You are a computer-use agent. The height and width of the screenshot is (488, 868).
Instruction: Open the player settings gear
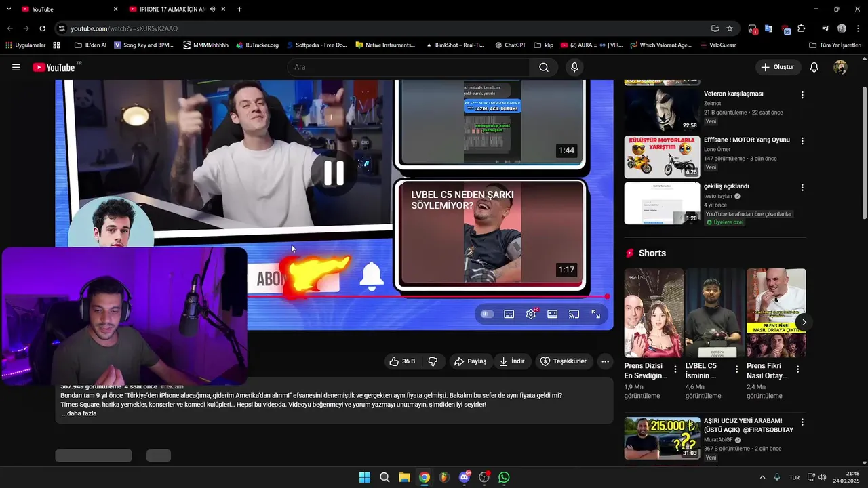click(x=531, y=314)
